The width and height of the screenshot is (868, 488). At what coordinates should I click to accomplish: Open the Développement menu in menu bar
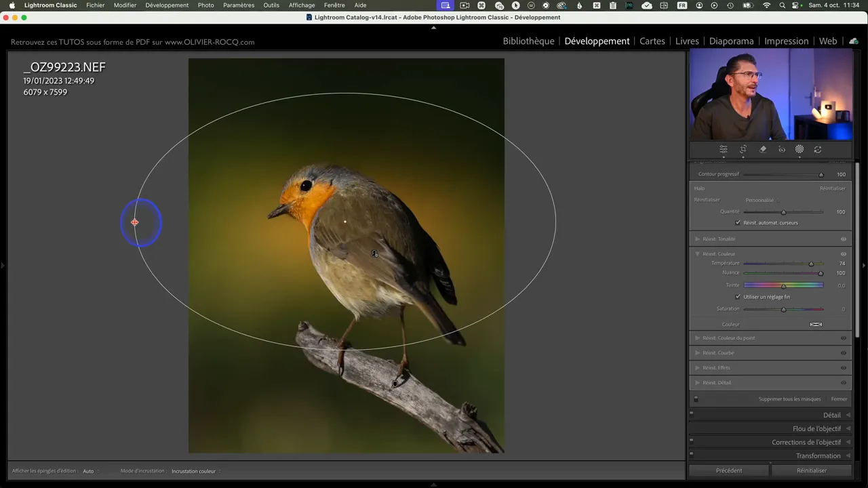point(167,5)
